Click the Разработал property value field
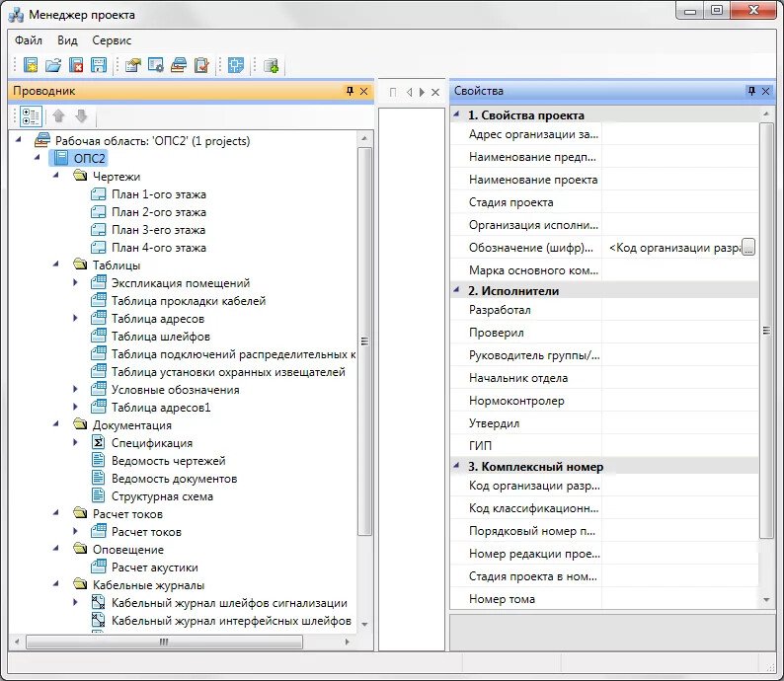The width and height of the screenshot is (784, 681). [679, 310]
